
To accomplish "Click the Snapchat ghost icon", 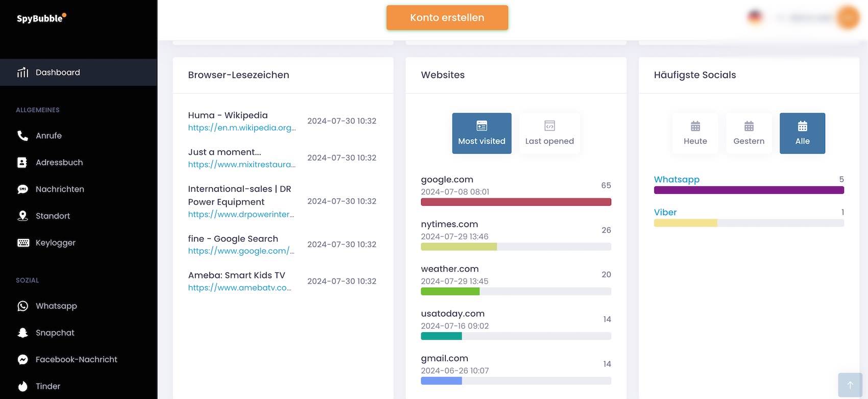I will click(x=23, y=333).
